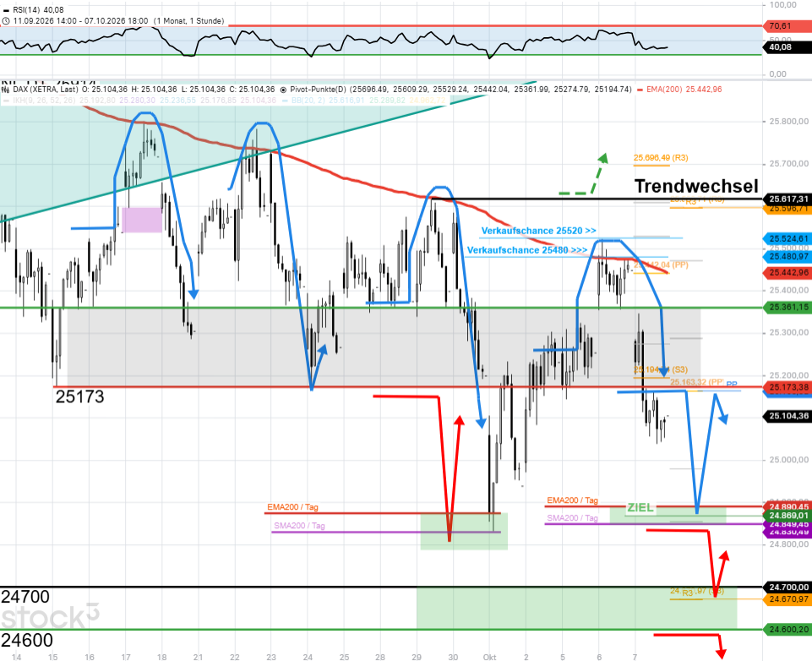Click the black RSI(14) legend marker
812x661 pixels.
click(6, 10)
